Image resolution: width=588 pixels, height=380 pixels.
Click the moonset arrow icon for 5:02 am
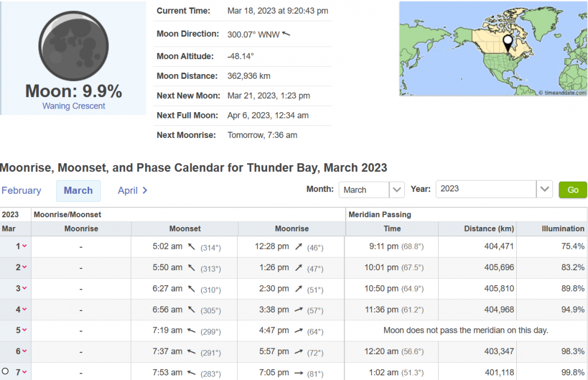(x=192, y=247)
